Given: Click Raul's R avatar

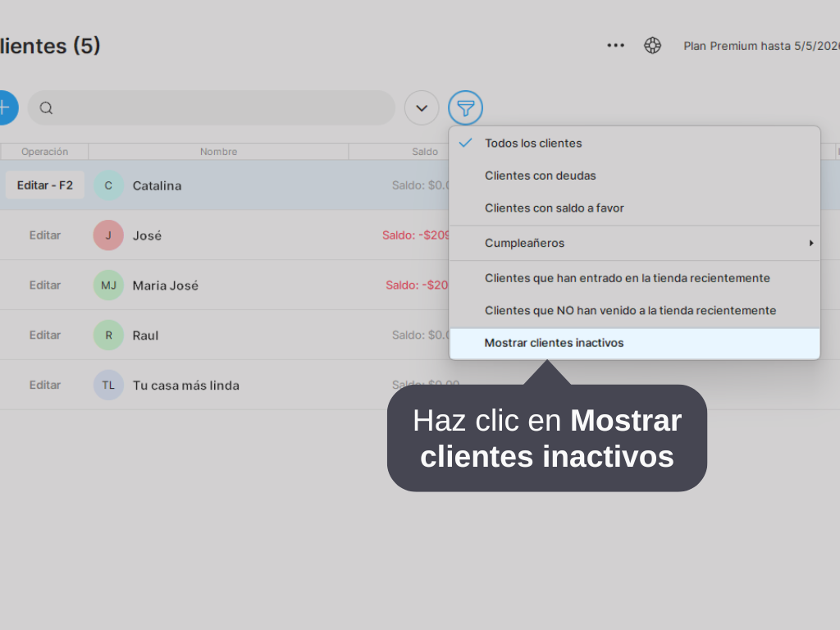Looking at the screenshot, I should pyautogui.click(x=109, y=335).
